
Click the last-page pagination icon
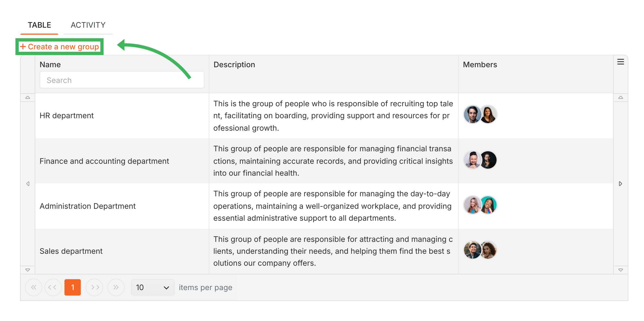pos(116,287)
